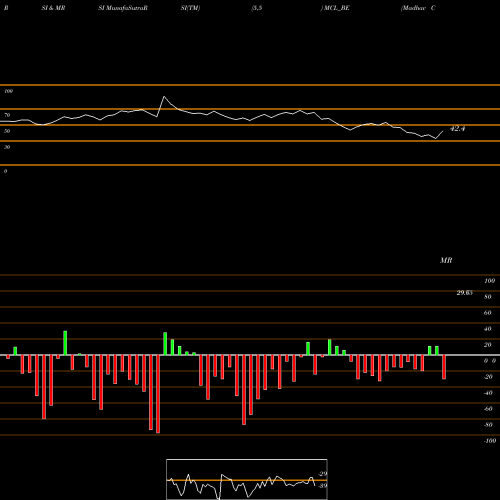The image size is (500, 500).
Task: Click the '(Madhav C' company name text
Action: coord(418,8)
